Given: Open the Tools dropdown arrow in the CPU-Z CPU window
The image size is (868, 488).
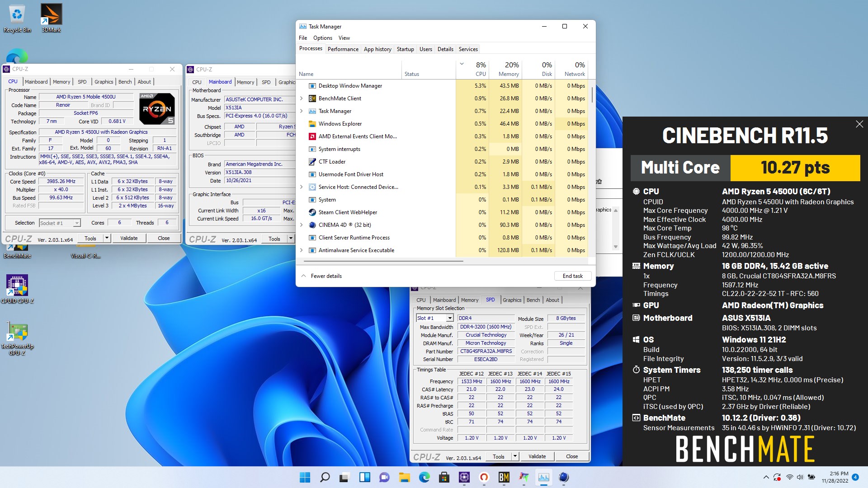Looking at the screenshot, I should pos(107,238).
